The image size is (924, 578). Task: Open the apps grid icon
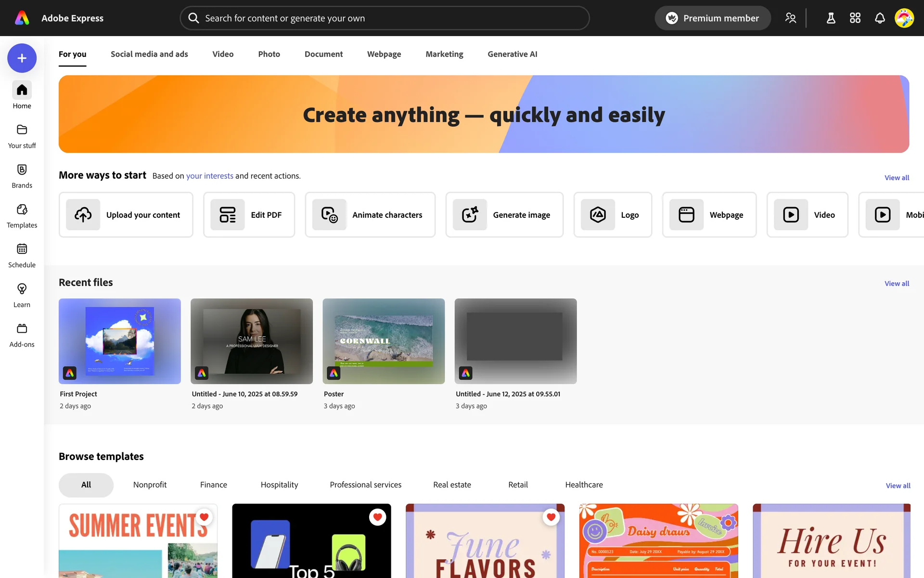click(855, 18)
